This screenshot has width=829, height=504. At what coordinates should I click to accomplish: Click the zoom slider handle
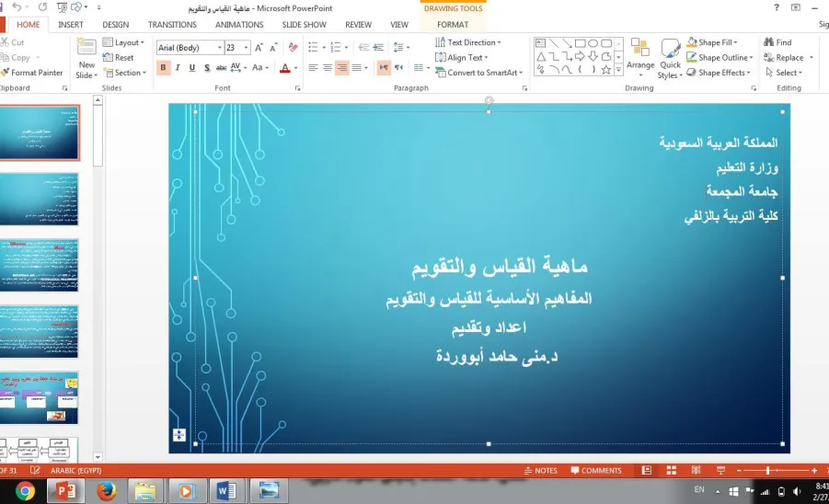[x=767, y=470]
